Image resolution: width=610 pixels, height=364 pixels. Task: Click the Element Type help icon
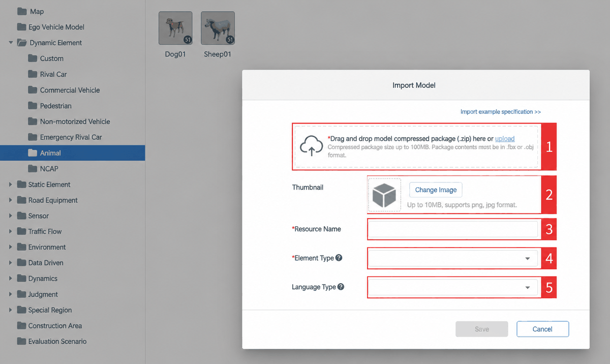point(339,258)
